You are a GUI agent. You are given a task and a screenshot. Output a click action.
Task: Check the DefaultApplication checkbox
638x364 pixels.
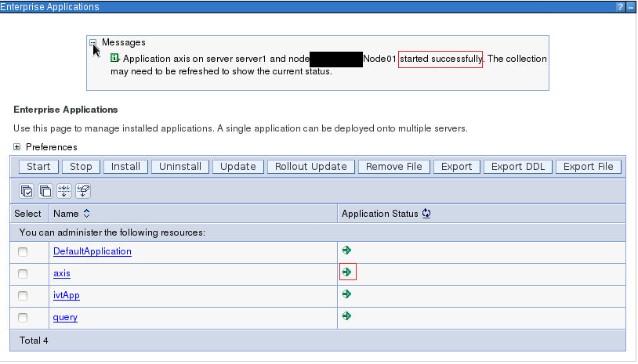[x=23, y=252]
